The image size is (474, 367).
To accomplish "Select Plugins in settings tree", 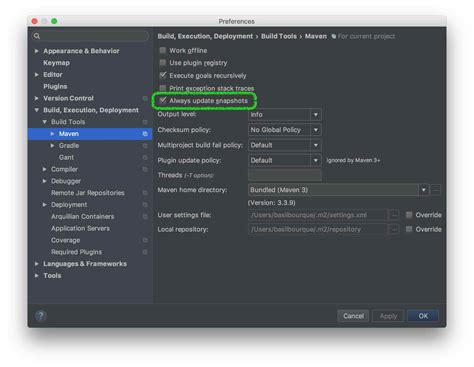I will click(x=55, y=86).
